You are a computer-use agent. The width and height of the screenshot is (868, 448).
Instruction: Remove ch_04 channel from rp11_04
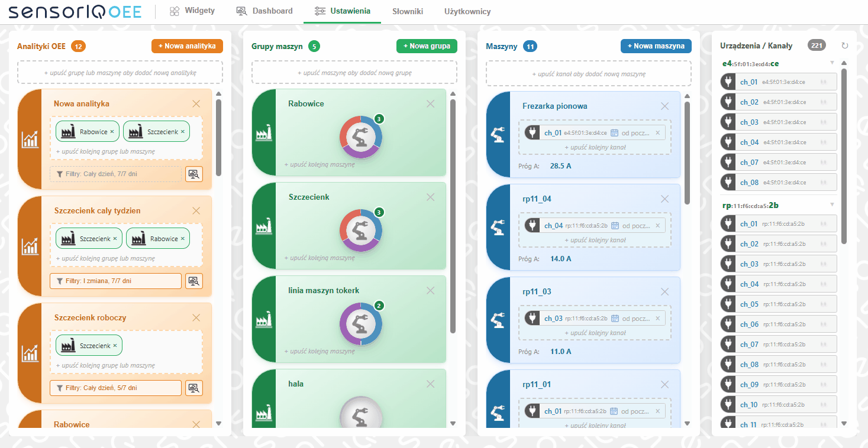click(657, 226)
